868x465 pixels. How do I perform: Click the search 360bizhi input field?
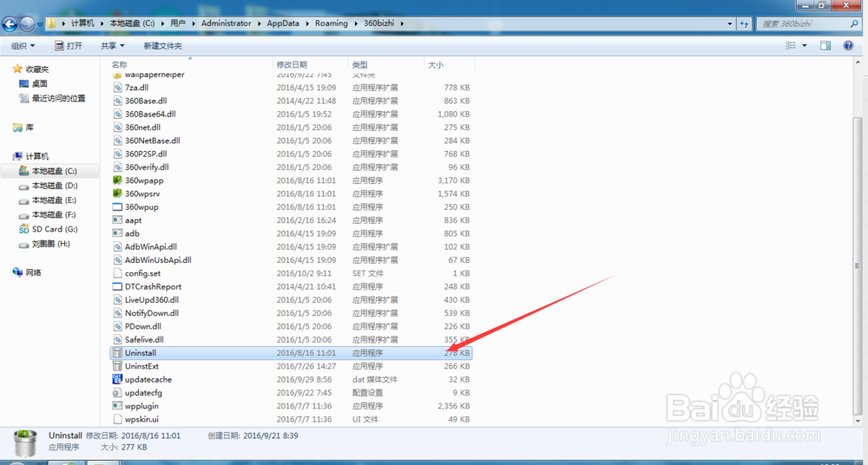click(x=803, y=23)
